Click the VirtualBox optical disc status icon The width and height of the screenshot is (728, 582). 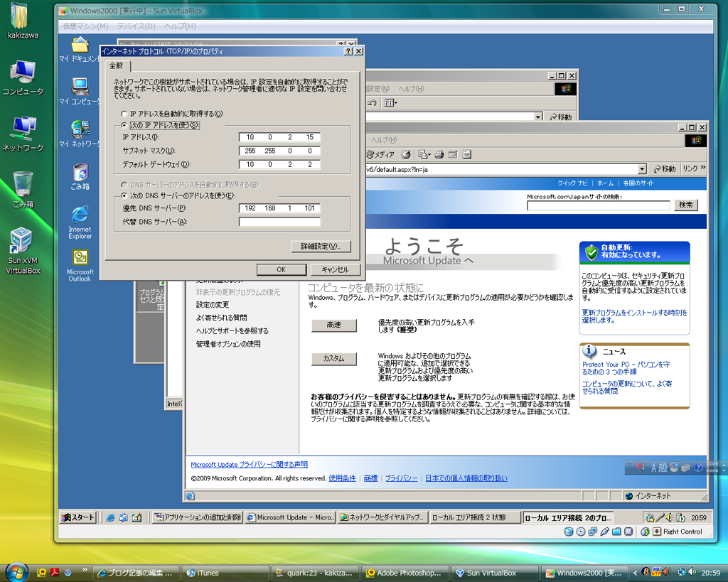580,532
